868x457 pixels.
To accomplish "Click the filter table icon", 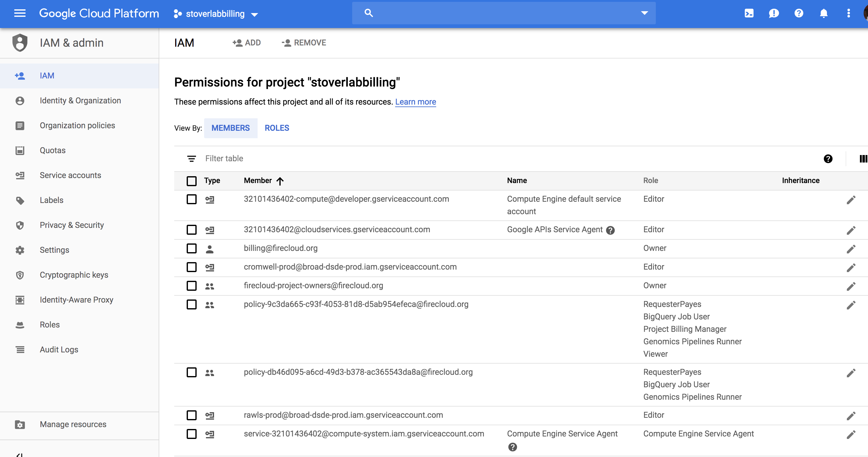I will pos(191,158).
